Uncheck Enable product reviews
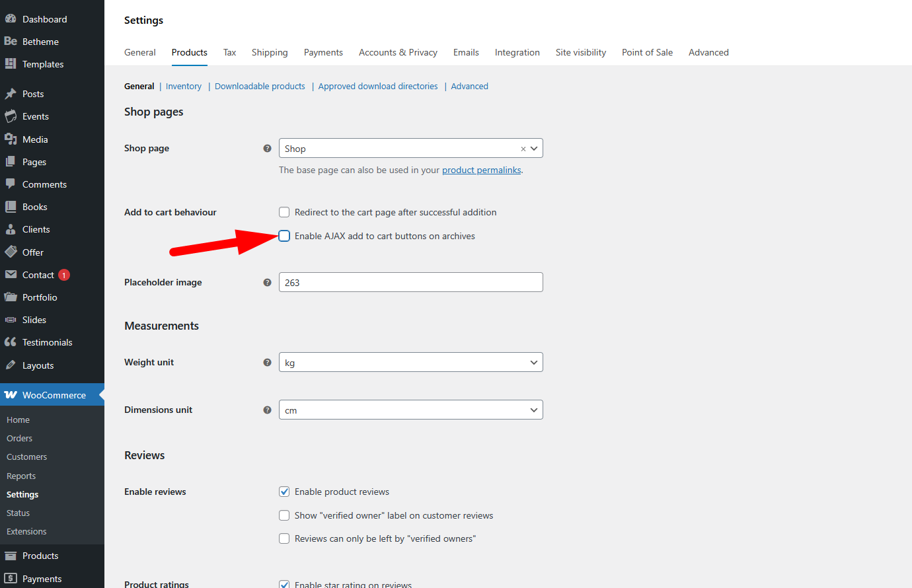912x588 pixels. pyautogui.click(x=284, y=492)
